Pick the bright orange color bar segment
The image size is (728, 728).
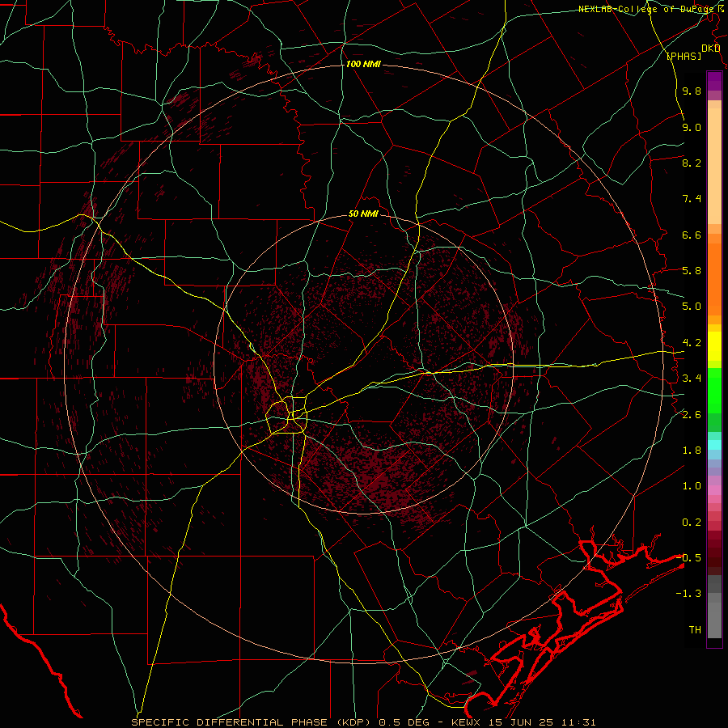(x=714, y=280)
